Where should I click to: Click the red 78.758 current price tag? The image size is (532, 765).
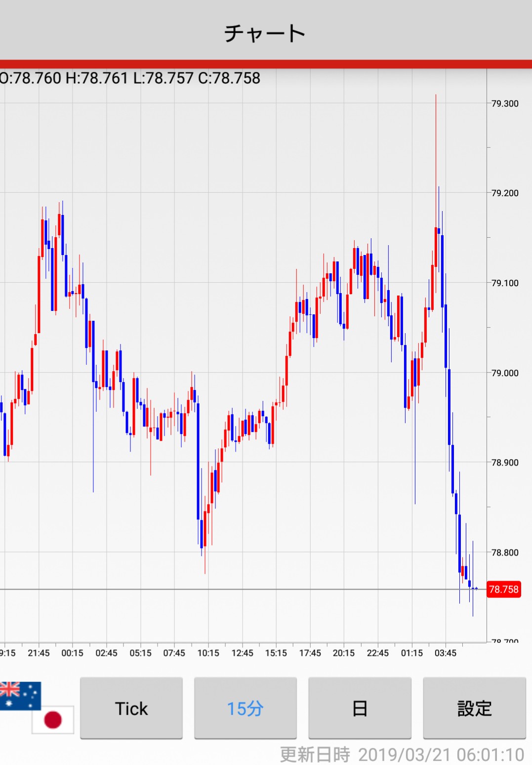click(x=503, y=589)
